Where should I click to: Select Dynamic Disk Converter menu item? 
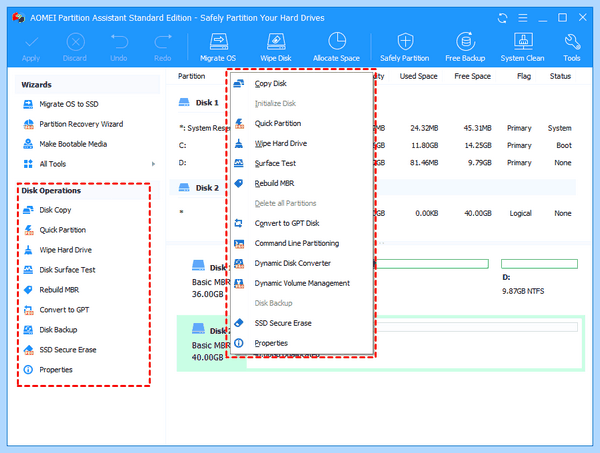click(302, 263)
